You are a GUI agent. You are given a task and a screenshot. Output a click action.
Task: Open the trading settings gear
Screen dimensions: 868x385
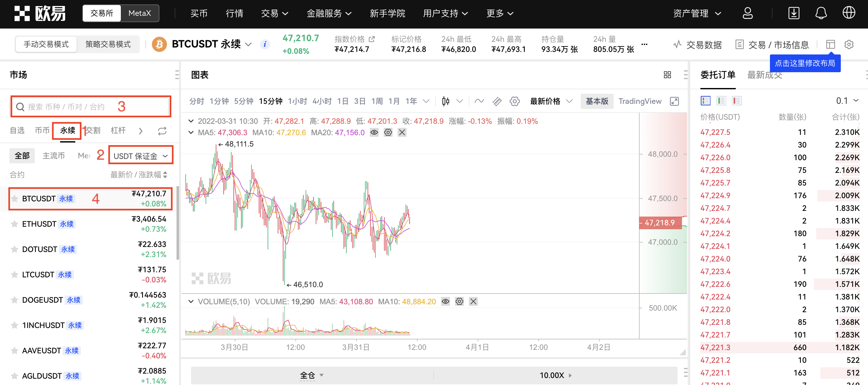click(849, 45)
